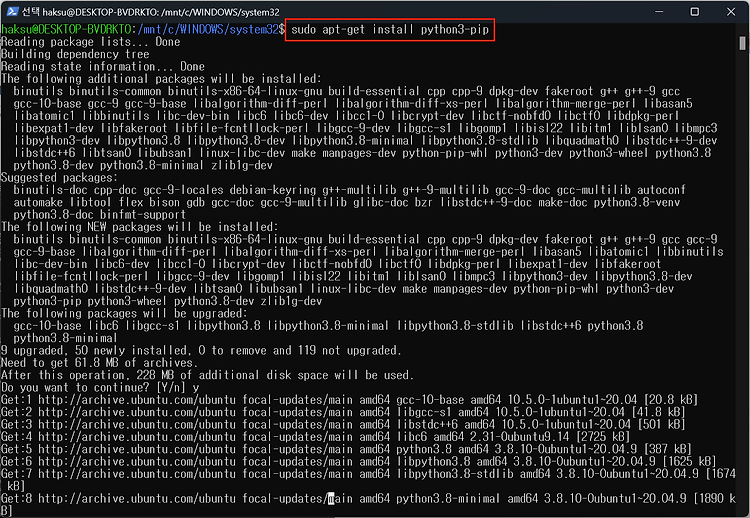
Task: Click 'The following additional packages will be installed:'
Action: click(x=162, y=79)
